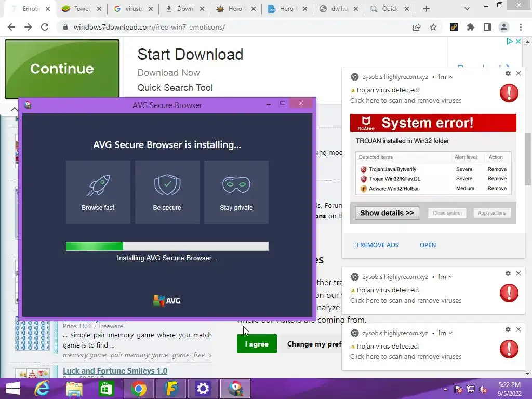Click the AVG installation progress bar
This screenshot has width=532, height=399.
167,246
